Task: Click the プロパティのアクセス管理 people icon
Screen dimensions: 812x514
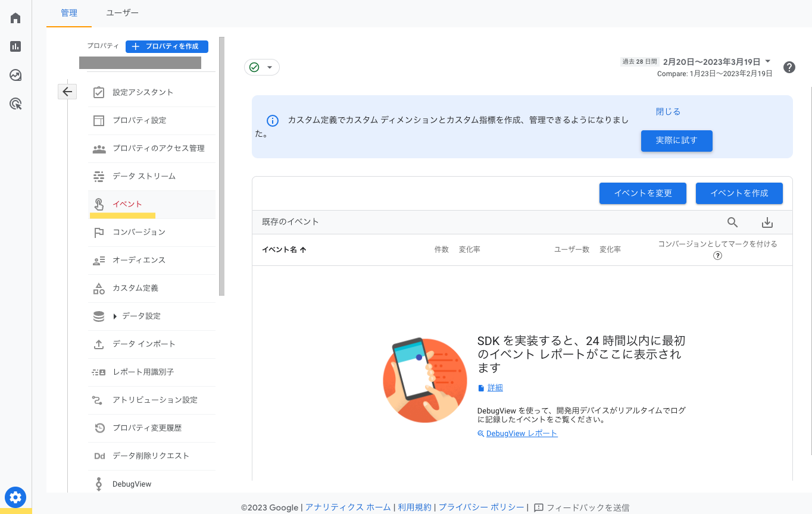Action: point(99,149)
